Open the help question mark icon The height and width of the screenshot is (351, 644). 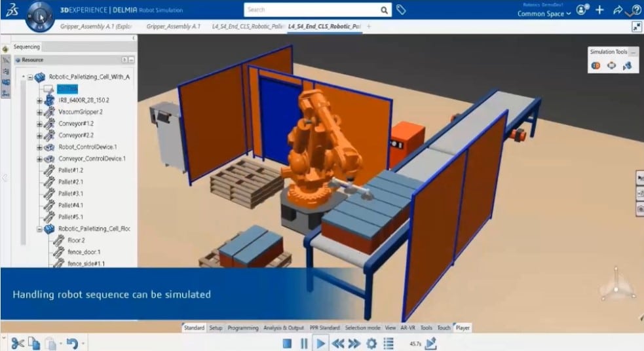click(635, 10)
